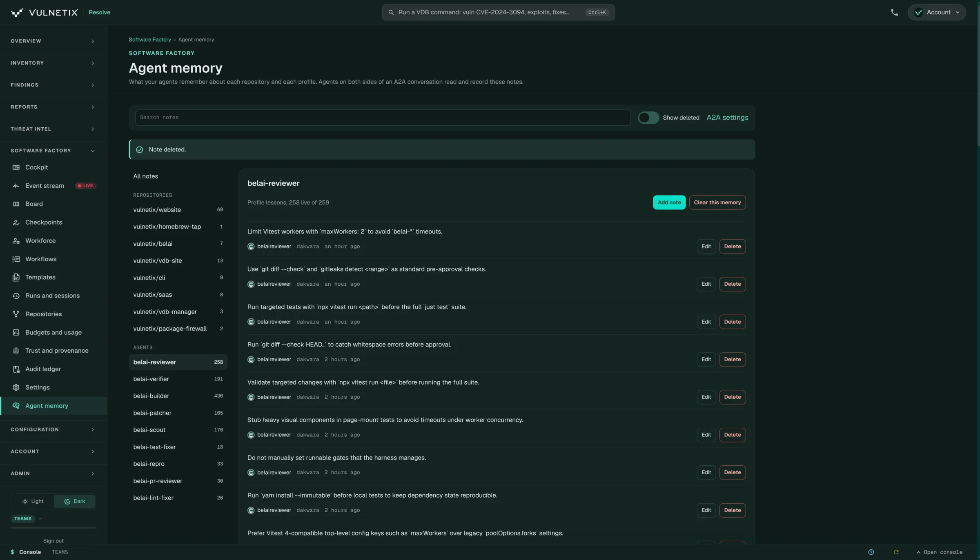The image size is (980, 560).
Task: Open the Audit ledger icon
Action: click(16, 369)
